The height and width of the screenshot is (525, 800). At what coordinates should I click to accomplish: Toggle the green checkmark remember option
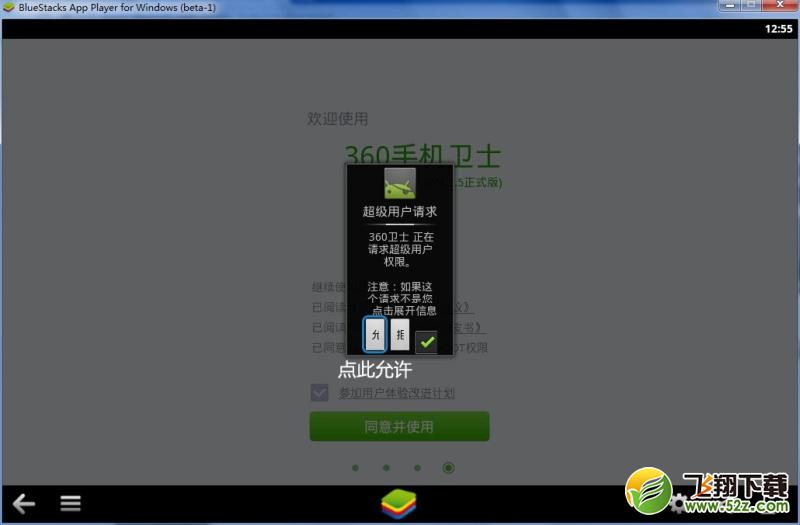426,342
